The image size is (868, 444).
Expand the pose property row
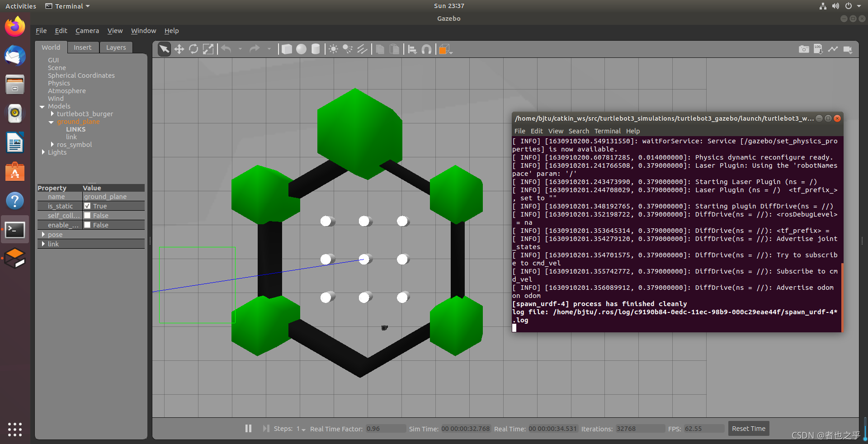43,234
